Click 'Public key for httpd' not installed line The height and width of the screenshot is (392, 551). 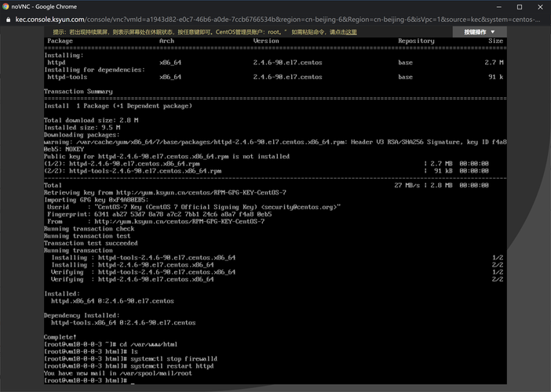[167, 157]
